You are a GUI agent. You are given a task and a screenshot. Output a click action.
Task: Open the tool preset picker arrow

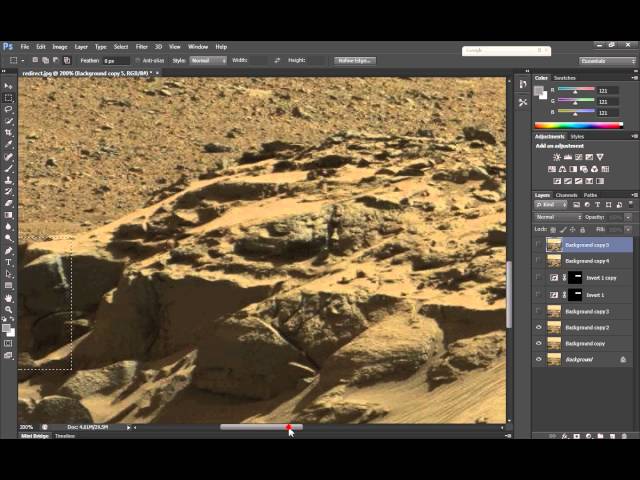point(23,60)
